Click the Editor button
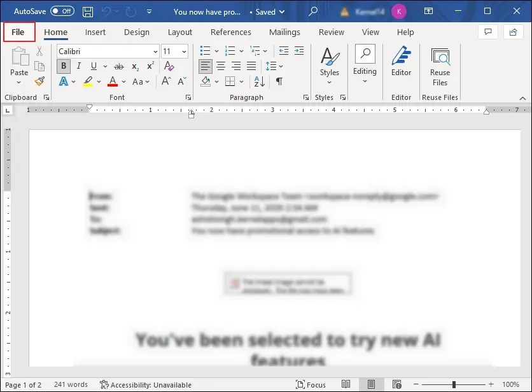The width and height of the screenshot is (532, 392). (401, 62)
